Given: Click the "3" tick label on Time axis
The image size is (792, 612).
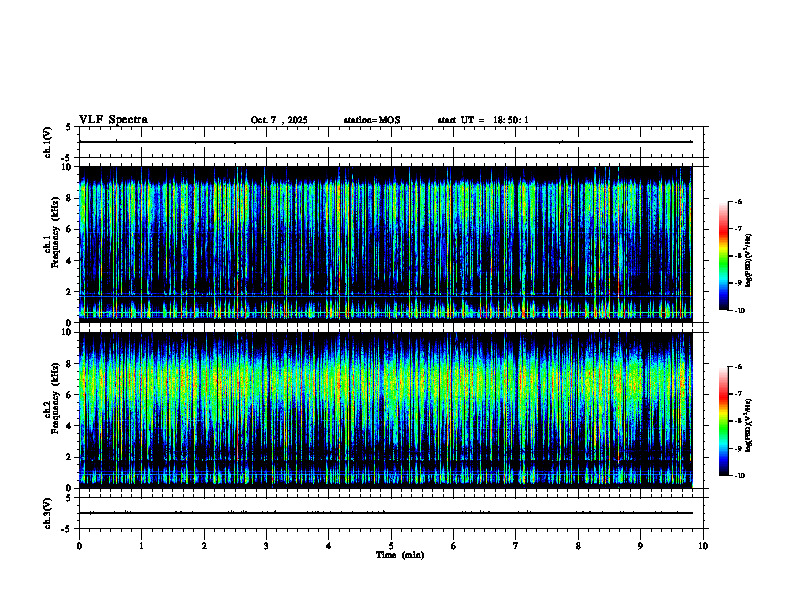Looking at the screenshot, I should [x=266, y=546].
